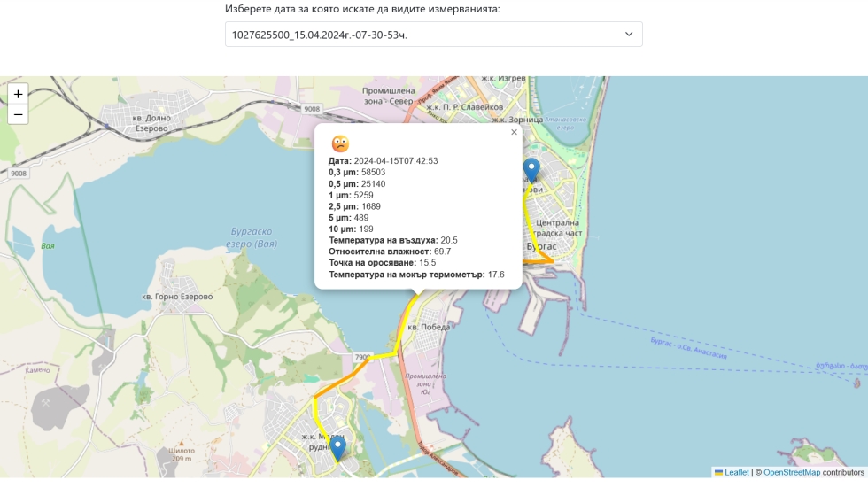This screenshot has height=488, width=868.
Task: Click the zoom in plus button
Action: (18, 94)
